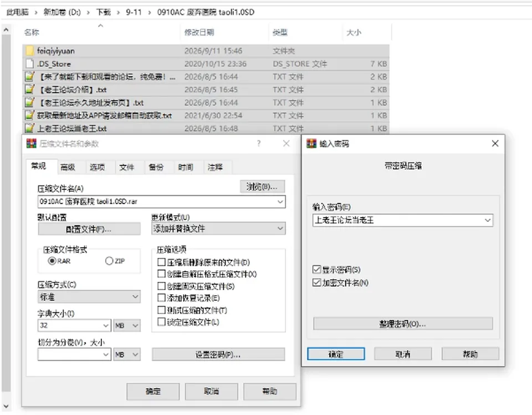Screen dimensions: 532x415
Task: Click 取消 in password dialog
Action: [x=403, y=354]
